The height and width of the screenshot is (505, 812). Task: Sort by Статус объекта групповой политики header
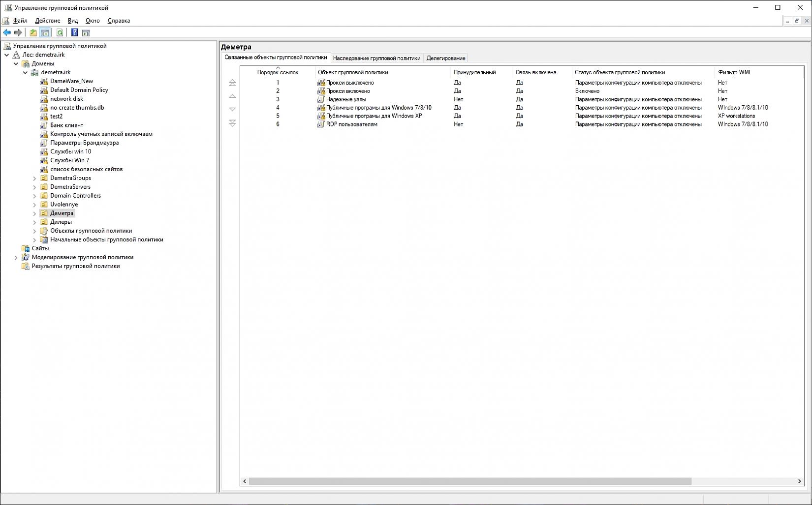643,72
